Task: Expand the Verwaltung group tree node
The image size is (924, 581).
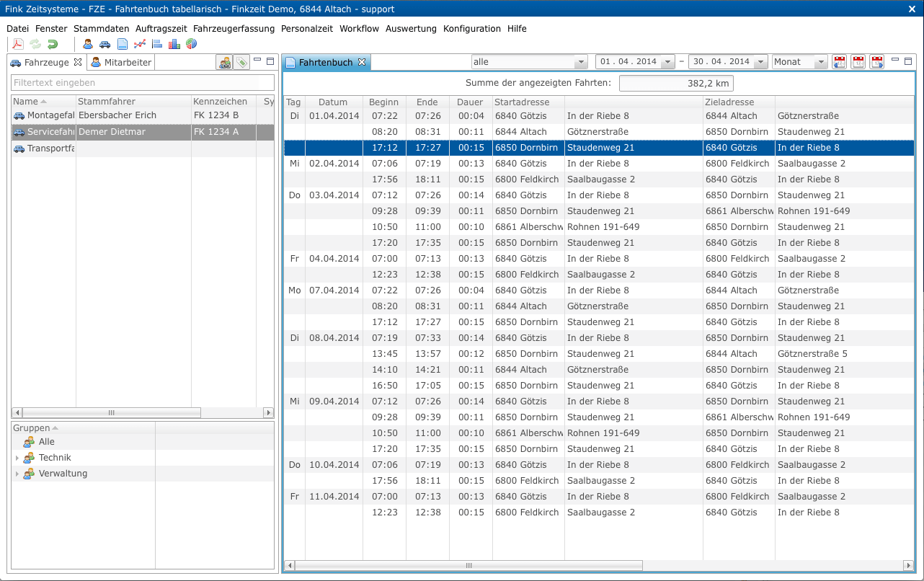Action: point(17,474)
